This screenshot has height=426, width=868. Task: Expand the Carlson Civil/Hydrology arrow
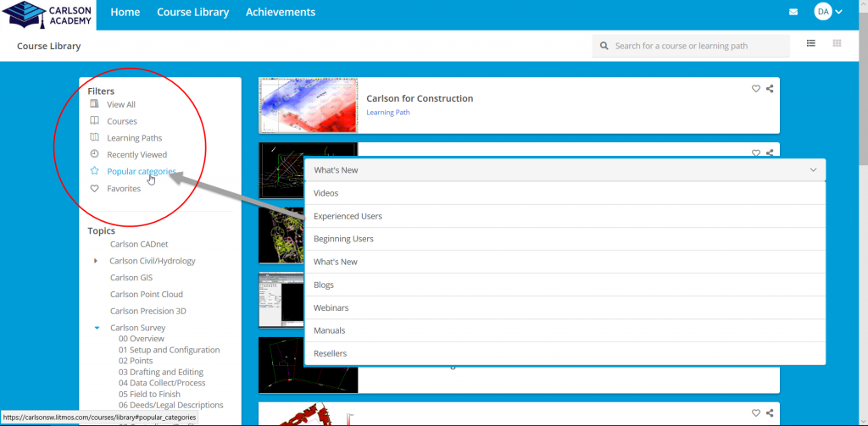click(x=96, y=261)
